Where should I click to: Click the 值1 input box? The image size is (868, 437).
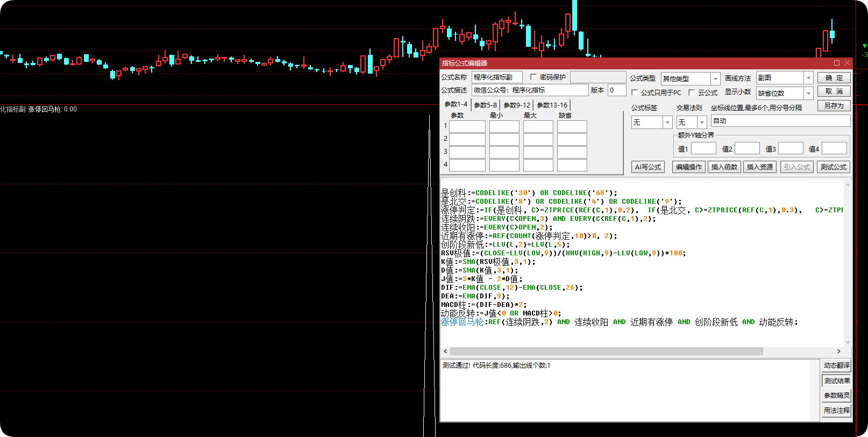[x=703, y=148]
